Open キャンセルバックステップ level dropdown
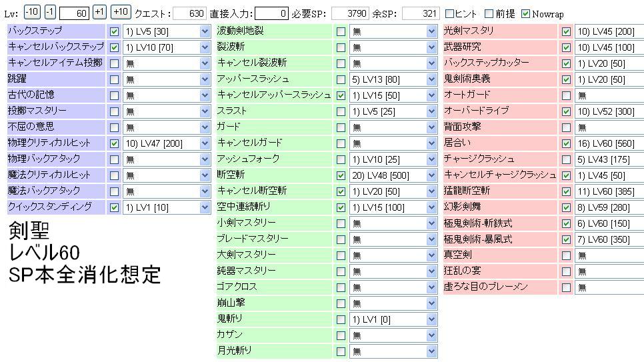Image resolution: width=644 pixels, height=362 pixels. click(167, 47)
